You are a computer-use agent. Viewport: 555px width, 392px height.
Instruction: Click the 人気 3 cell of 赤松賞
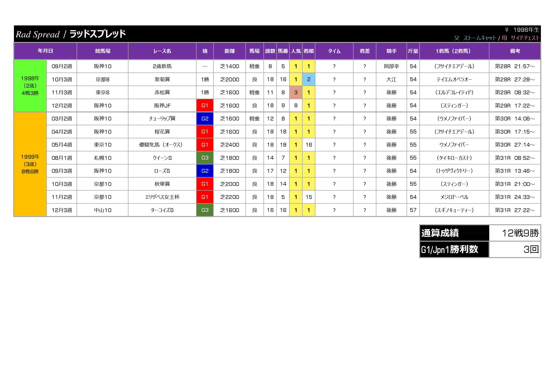(296, 92)
